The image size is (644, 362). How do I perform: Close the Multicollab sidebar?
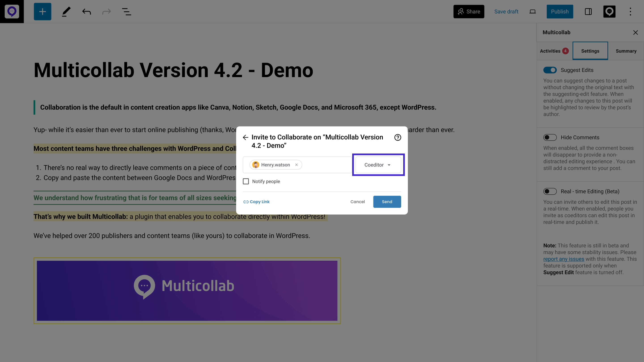click(636, 32)
